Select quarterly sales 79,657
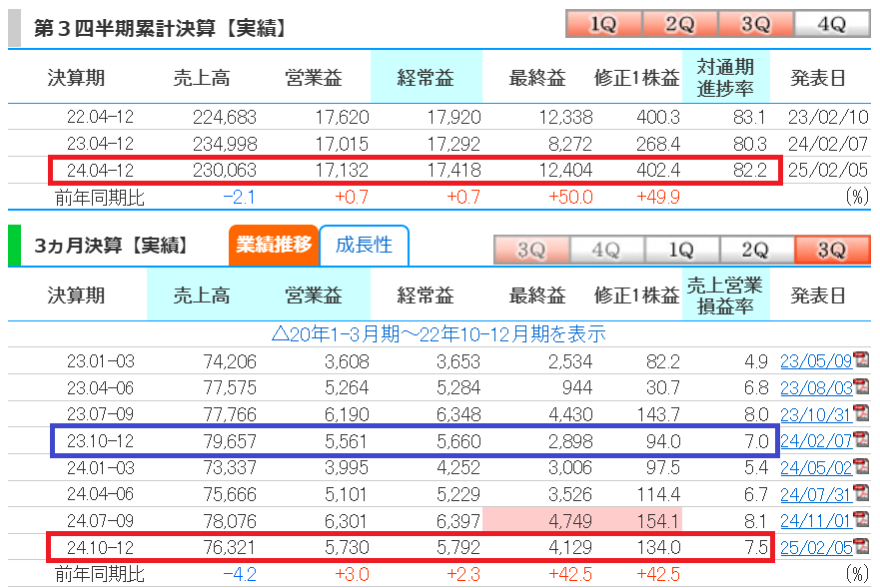This screenshot has width=880, height=588. pyautogui.click(x=230, y=441)
